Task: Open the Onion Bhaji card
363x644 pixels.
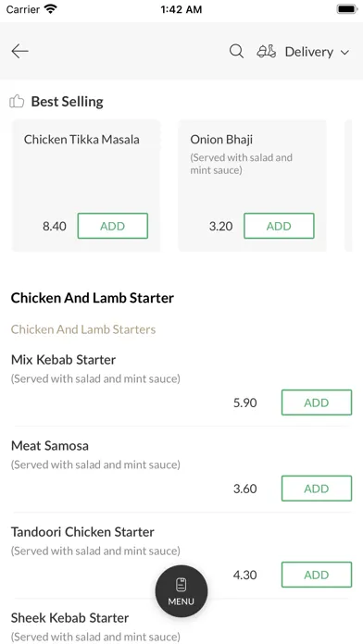Action: point(252,186)
